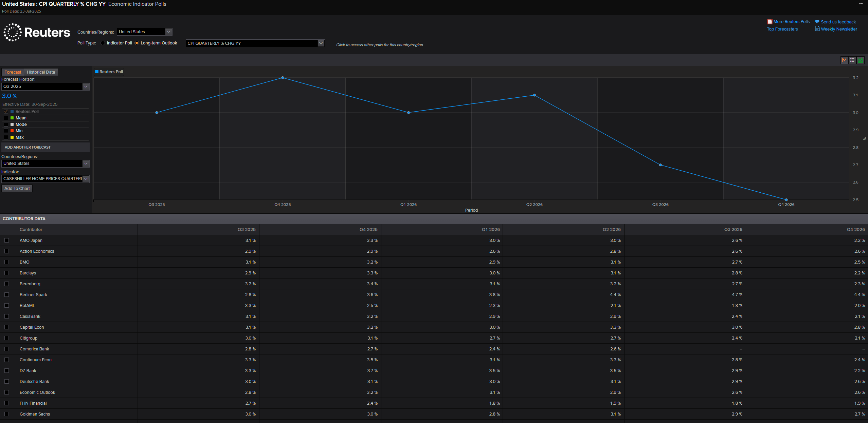Image resolution: width=868 pixels, height=423 pixels.
Task: Click the Contributor column header
Action: coord(31,230)
